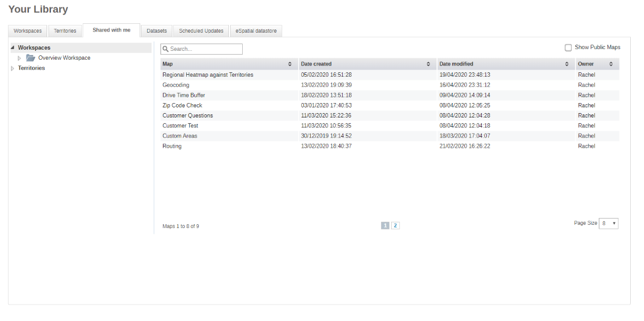The image size is (644, 321).
Task: Sort by the Date modified column arrows
Action: [567, 64]
